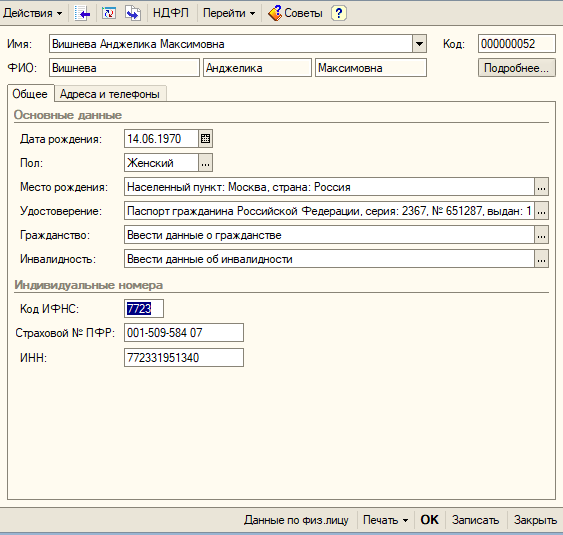Open the Перейти menu
The width and height of the screenshot is (563, 535).
click(229, 13)
